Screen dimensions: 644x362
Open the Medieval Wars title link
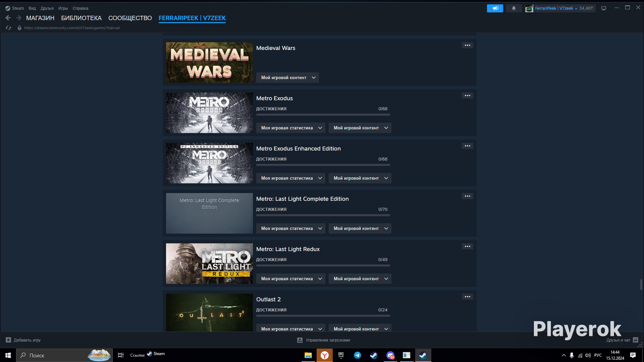point(276,48)
